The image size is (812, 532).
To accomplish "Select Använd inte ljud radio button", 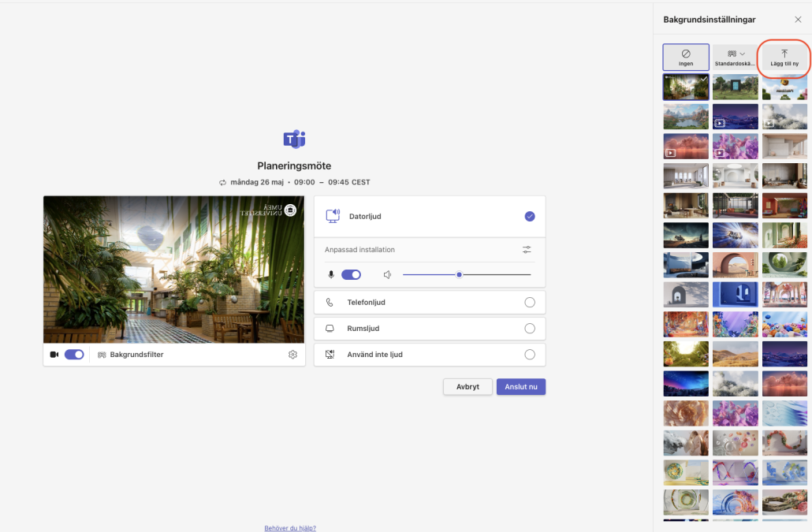I will coord(529,355).
